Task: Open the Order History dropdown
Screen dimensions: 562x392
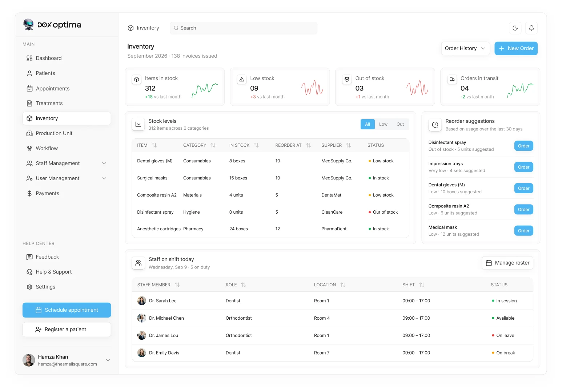Action: [x=465, y=48]
